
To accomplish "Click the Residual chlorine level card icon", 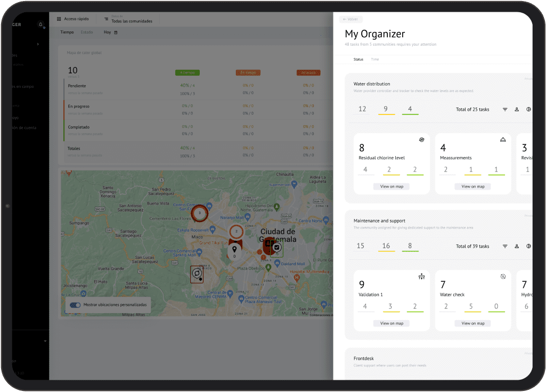I will click(421, 140).
